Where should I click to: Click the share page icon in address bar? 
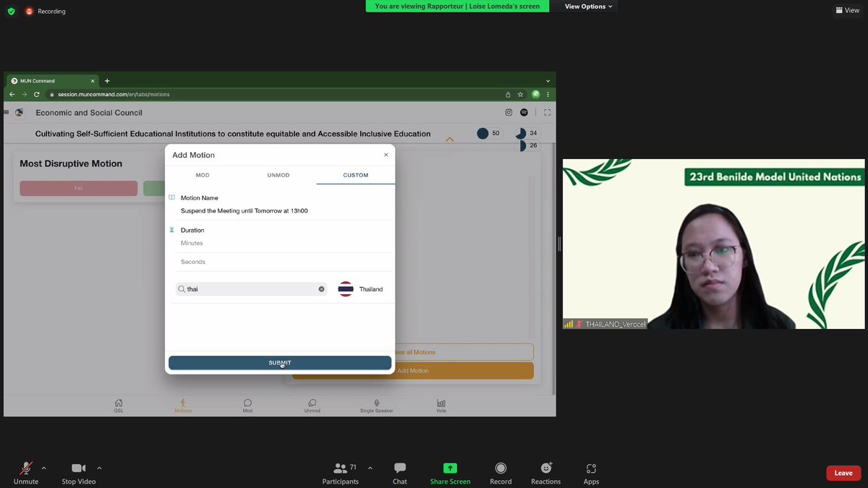tap(508, 94)
